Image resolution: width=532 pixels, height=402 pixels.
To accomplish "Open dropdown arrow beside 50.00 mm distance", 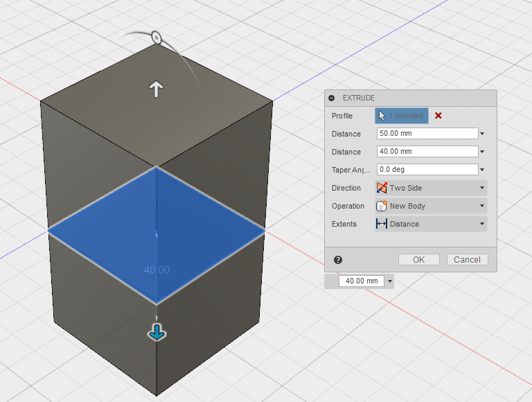I will click(482, 134).
